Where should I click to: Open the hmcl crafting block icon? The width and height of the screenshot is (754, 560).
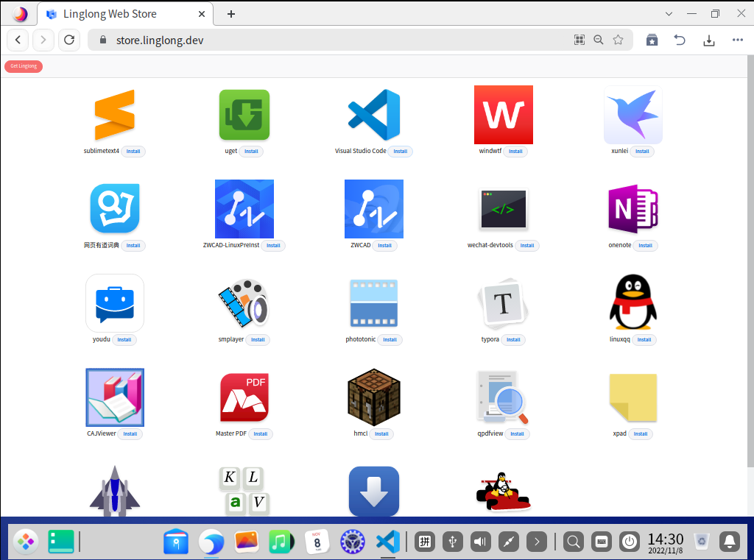click(374, 397)
